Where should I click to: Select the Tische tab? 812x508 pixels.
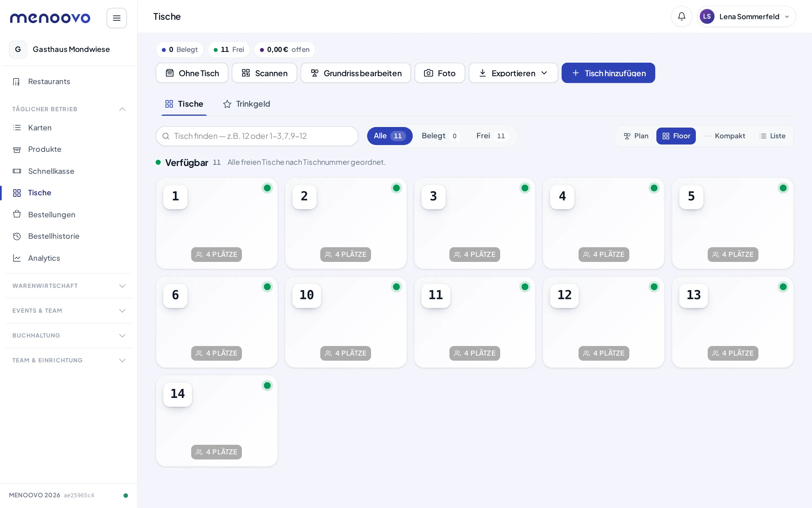point(184,104)
